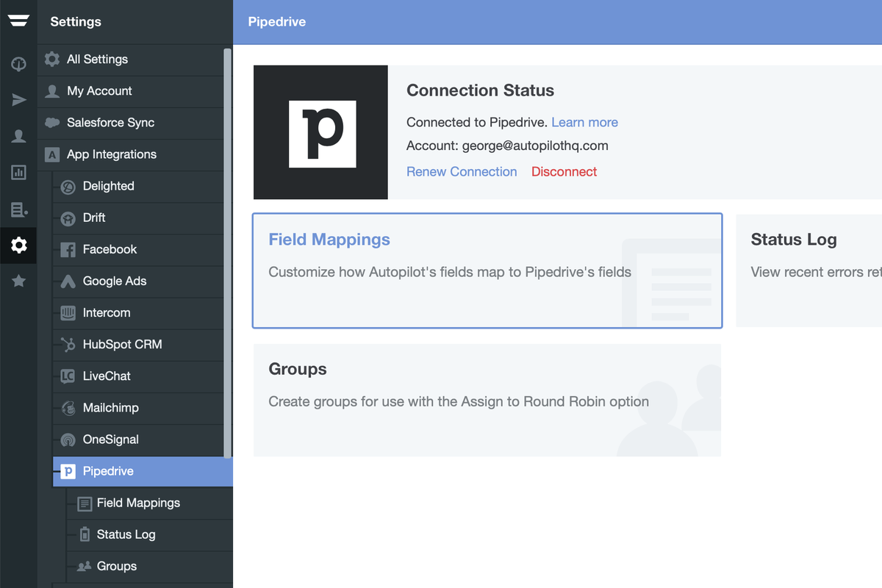Click the Intercom logo icon
This screenshot has height=588, width=882.
[x=68, y=313]
